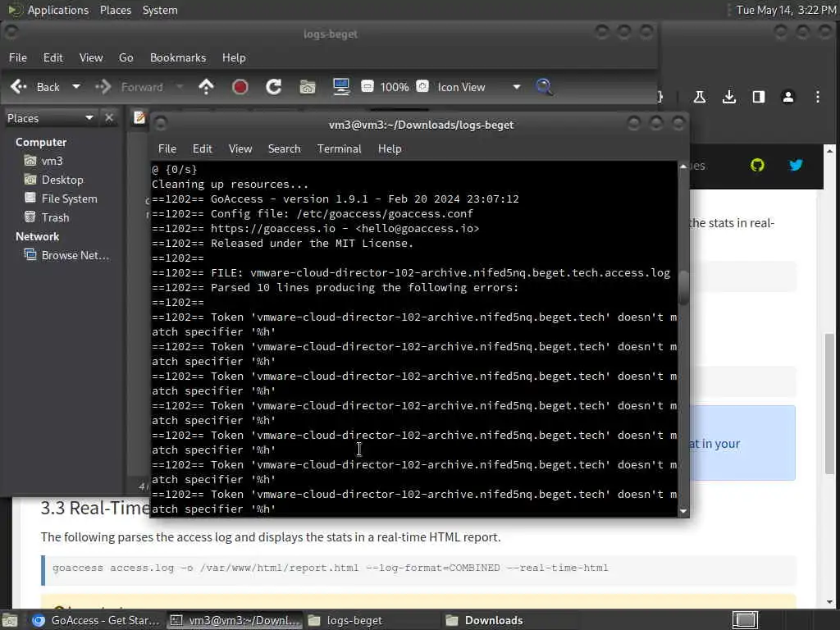Image resolution: width=840 pixels, height=630 pixels.
Task: Open the terminal File menu
Action: point(167,148)
